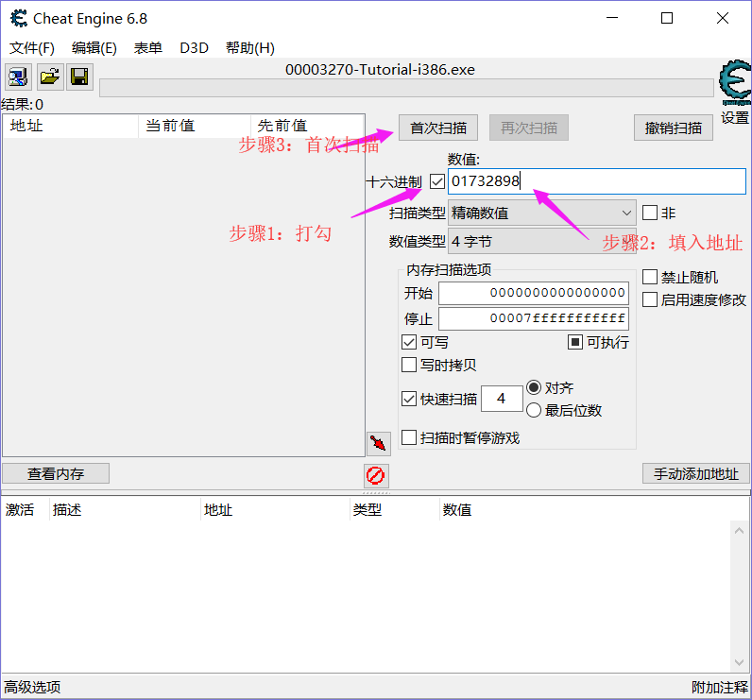Click the 数值 input field with 01732898
This screenshot has height=700, width=752.
[x=597, y=181]
